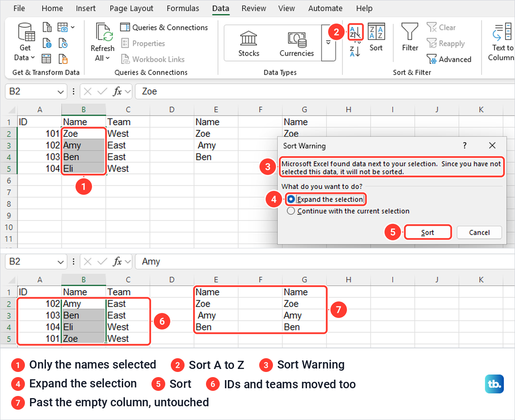Open the Get Data menu
This screenshot has width=515, height=420.
[x=25, y=42]
